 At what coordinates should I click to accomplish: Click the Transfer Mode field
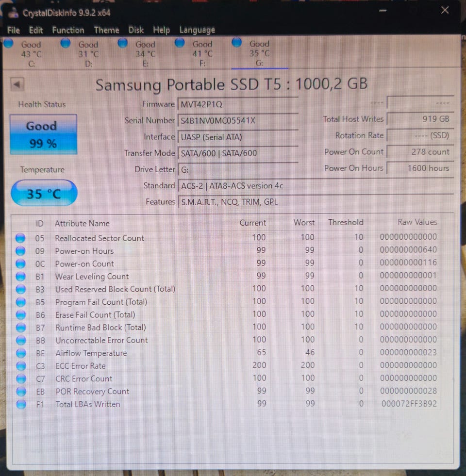(x=238, y=153)
